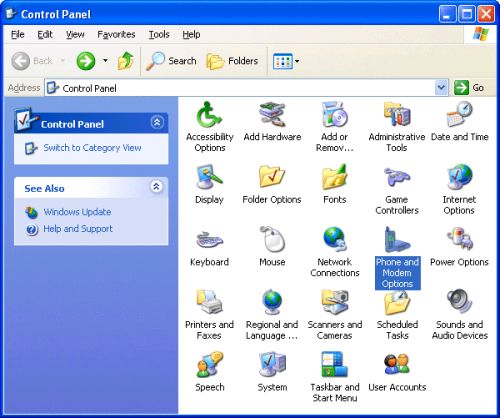This screenshot has width=500, height=418.
Task: Open the Add Hardware applet
Action: click(x=272, y=115)
